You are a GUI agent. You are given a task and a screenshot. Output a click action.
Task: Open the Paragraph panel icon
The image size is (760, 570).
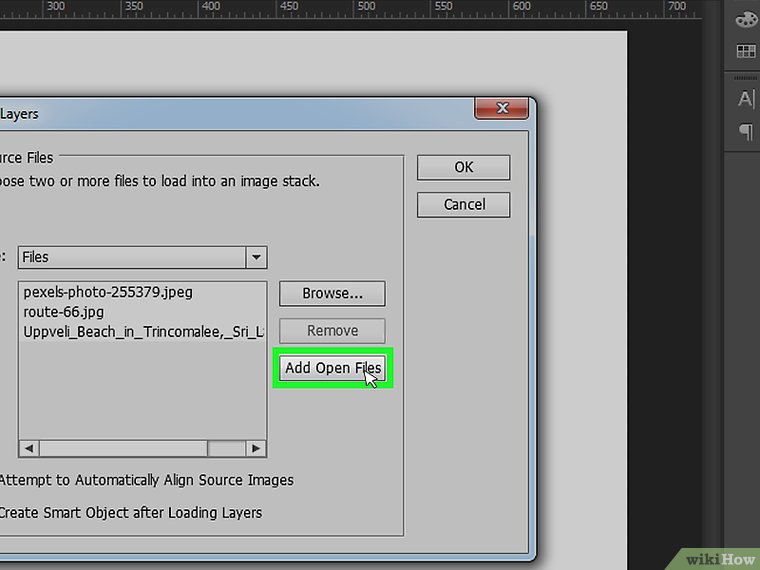(x=745, y=132)
